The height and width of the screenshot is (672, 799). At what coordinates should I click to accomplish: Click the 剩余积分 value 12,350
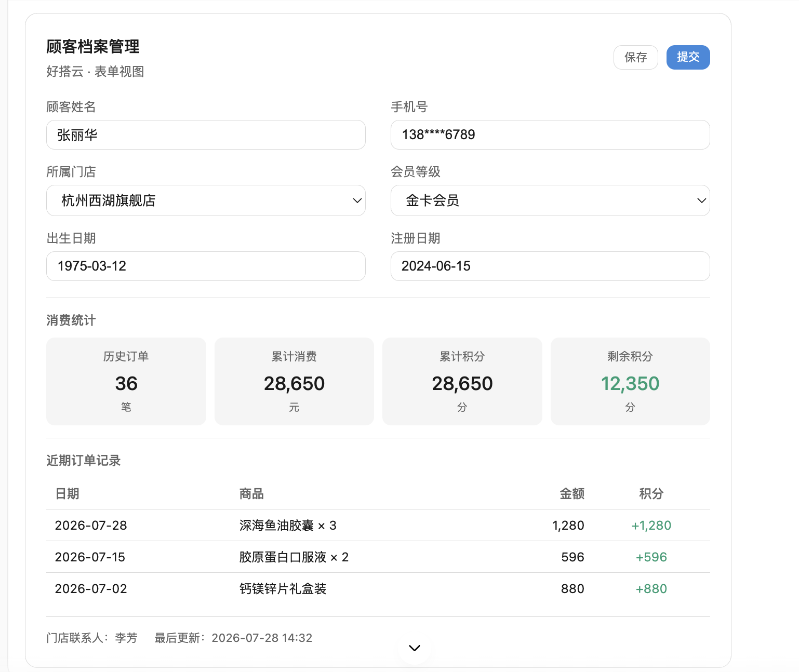(x=630, y=384)
